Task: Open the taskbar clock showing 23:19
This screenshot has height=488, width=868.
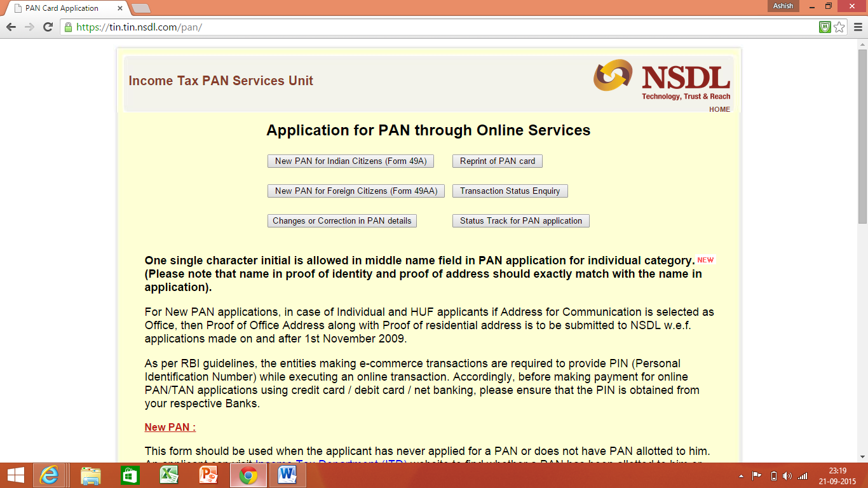Action: 837,475
